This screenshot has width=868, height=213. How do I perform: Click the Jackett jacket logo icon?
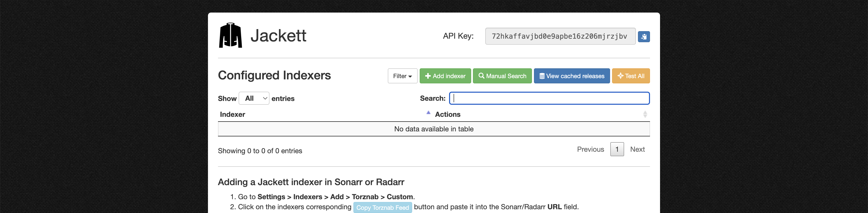point(231,35)
